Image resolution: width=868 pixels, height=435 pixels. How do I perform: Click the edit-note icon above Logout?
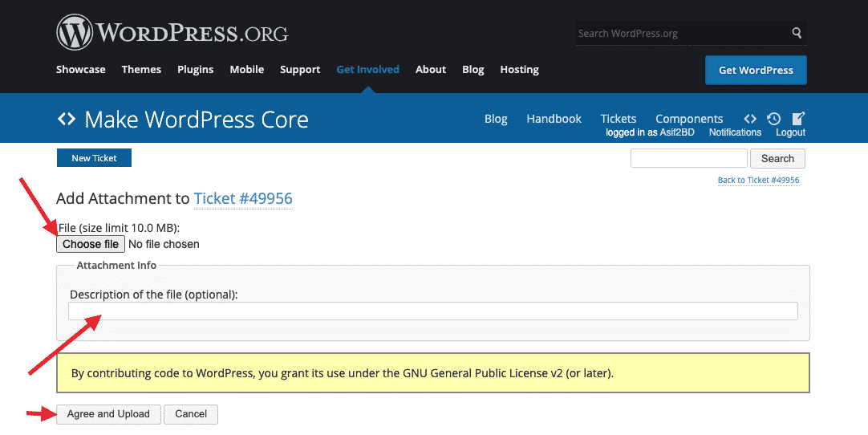797,118
